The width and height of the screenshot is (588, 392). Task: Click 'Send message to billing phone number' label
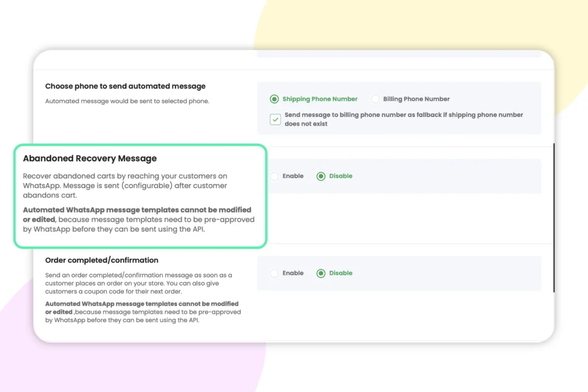tap(404, 119)
